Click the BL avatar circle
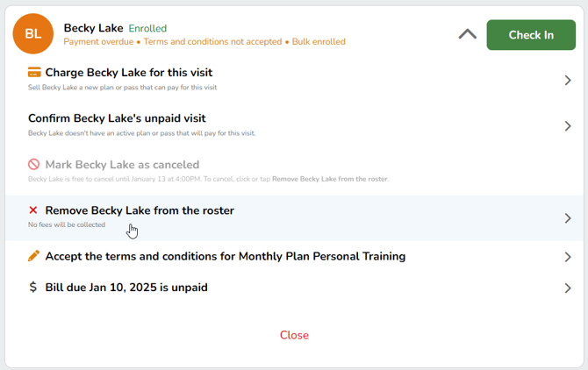Screen dimensions: 588x370 click(x=32, y=34)
